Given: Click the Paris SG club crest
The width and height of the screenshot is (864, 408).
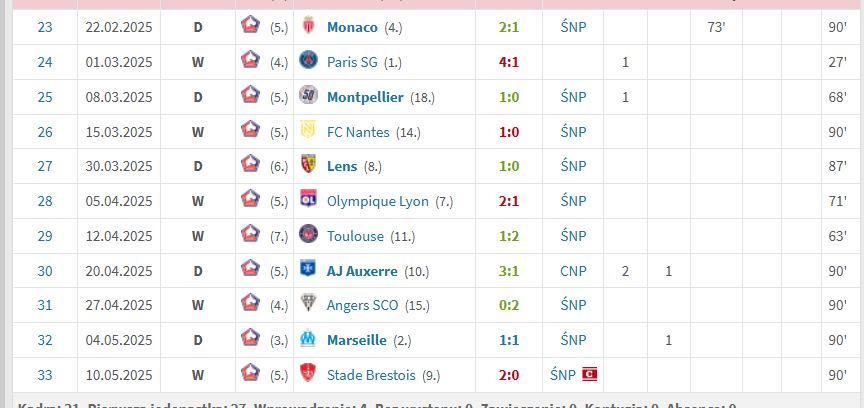Looking at the screenshot, I should [308, 60].
